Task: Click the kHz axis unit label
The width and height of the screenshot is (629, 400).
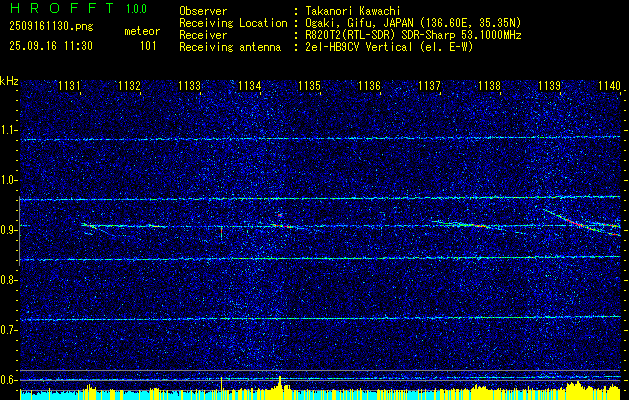Action: (x=9, y=81)
